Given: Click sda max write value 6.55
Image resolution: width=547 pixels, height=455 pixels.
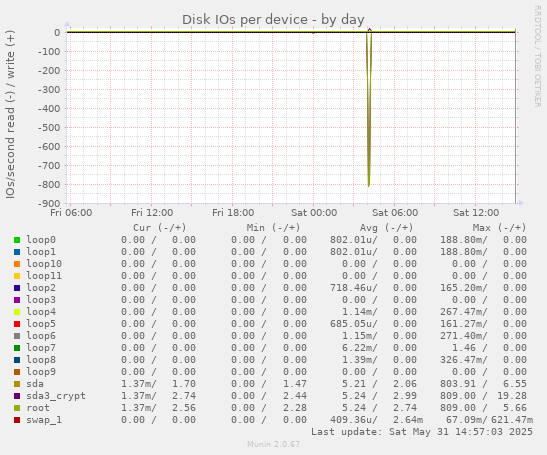Looking at the screenshot, I should (515, 384).
